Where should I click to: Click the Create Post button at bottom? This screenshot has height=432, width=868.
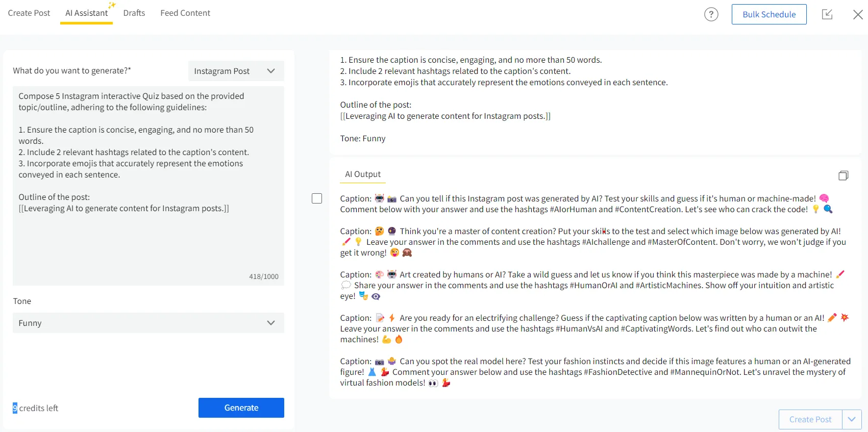pyautogui.click(x=810, y=419)
